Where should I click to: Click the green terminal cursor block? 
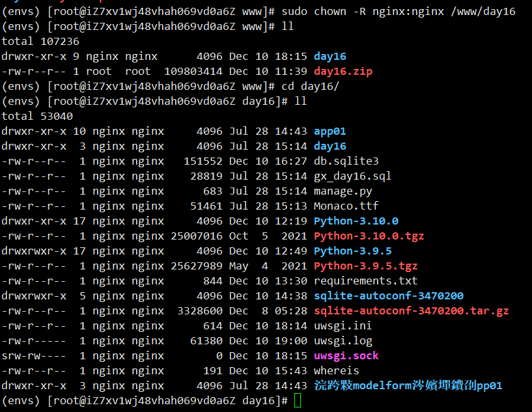(x=298, y=400)
